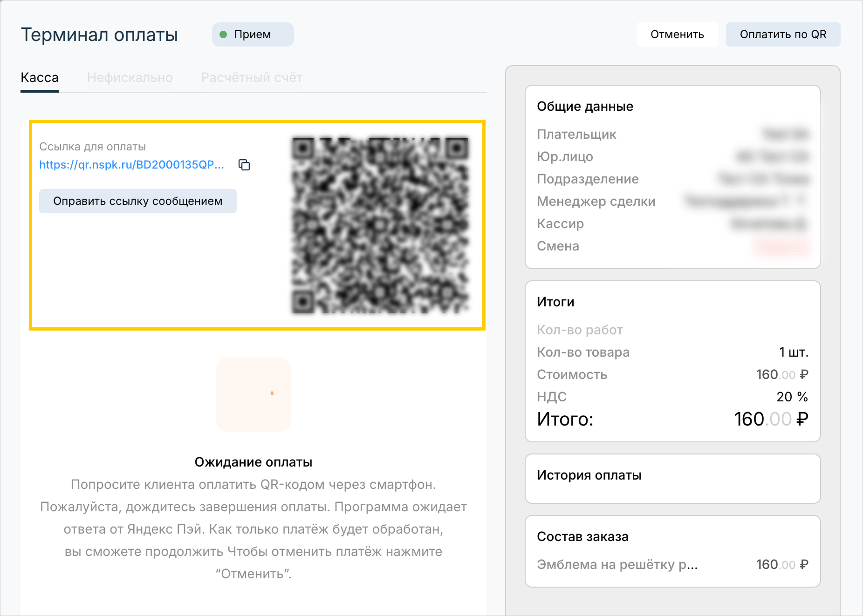Viewport: 863px width, 616px height.
Task: Select the Подразделение label
Action: pos(588,179)
